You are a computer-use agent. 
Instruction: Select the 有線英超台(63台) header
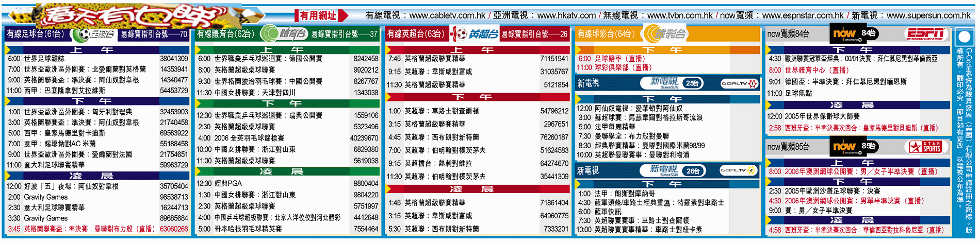(x=416, y=34)
